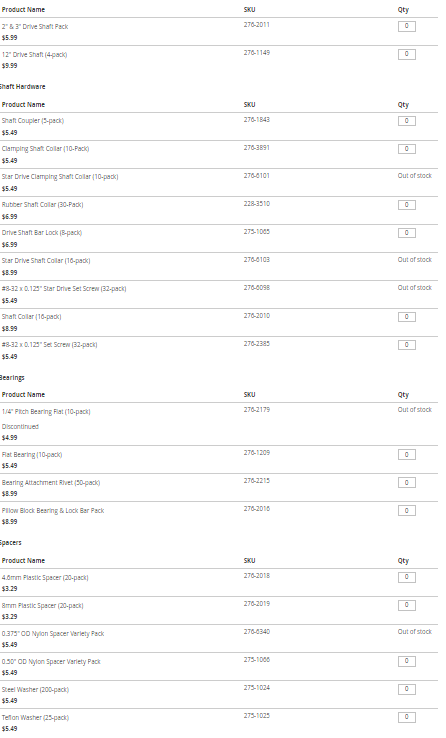
Task: Click quantity field for Rubber Shaft Collar
Action: [406, 205]
